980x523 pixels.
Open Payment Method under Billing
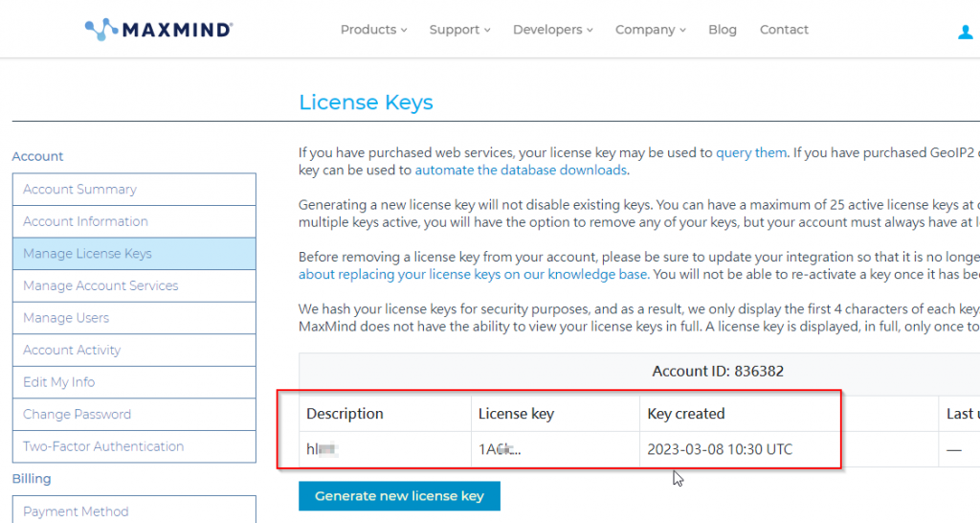(134, 510)
